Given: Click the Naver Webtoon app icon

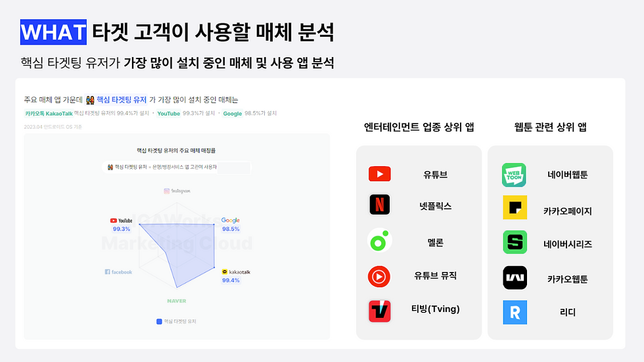Looking at the screenshot, I should [514, 175].
